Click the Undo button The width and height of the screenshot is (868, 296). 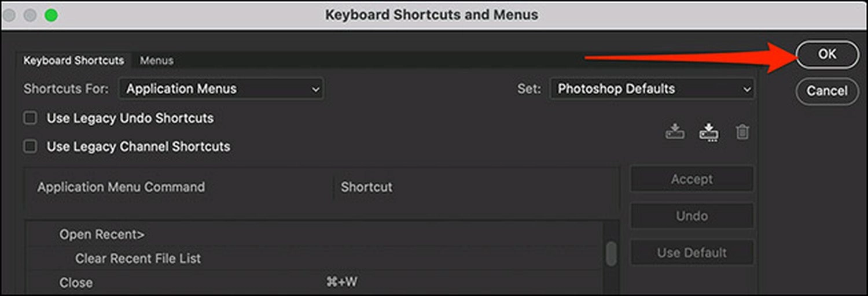[692, 216]
